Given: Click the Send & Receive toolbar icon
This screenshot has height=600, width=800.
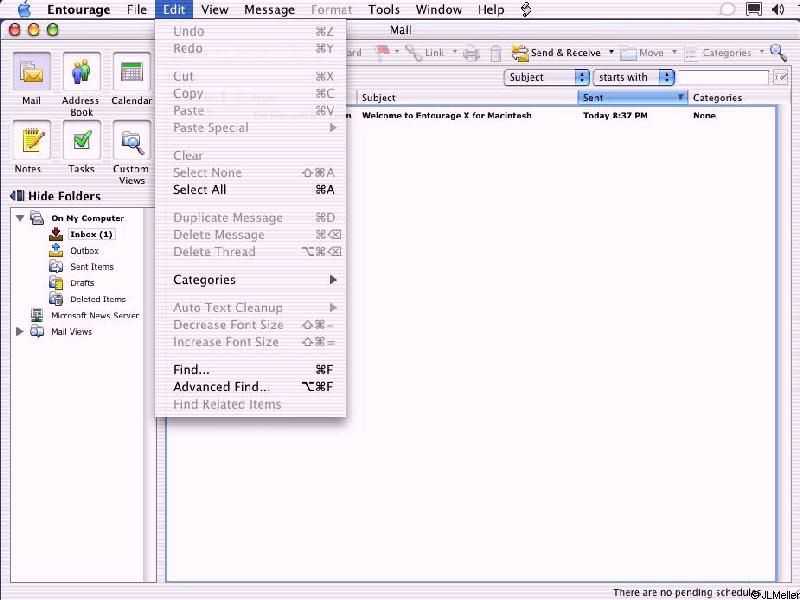Looking at the screenshot, I should [520, 53].
